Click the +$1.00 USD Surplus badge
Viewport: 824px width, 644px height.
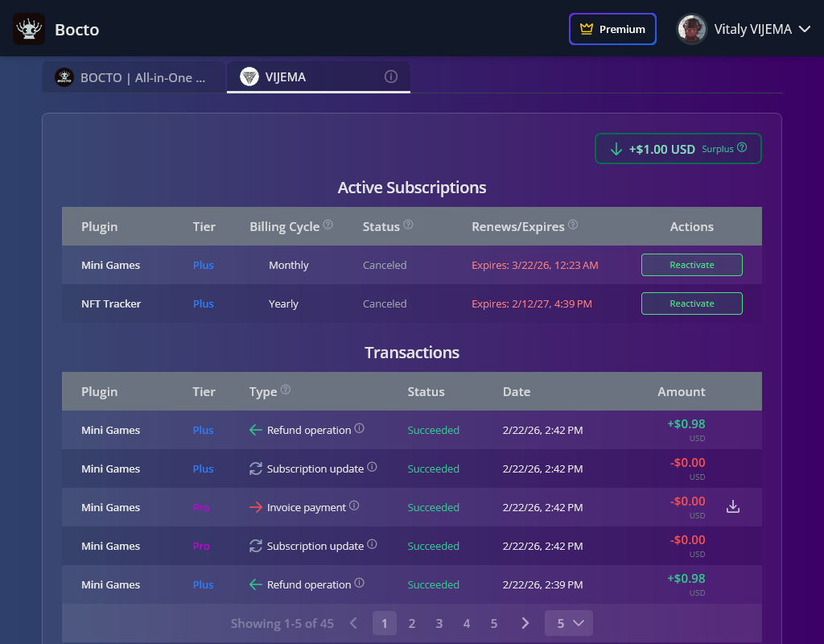coord(678,148)
